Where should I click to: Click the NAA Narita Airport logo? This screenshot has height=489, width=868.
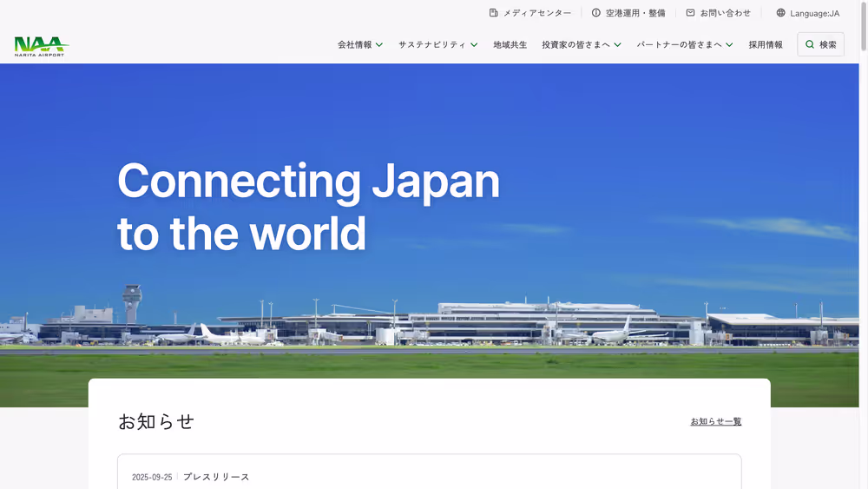(x=42, y=47)
